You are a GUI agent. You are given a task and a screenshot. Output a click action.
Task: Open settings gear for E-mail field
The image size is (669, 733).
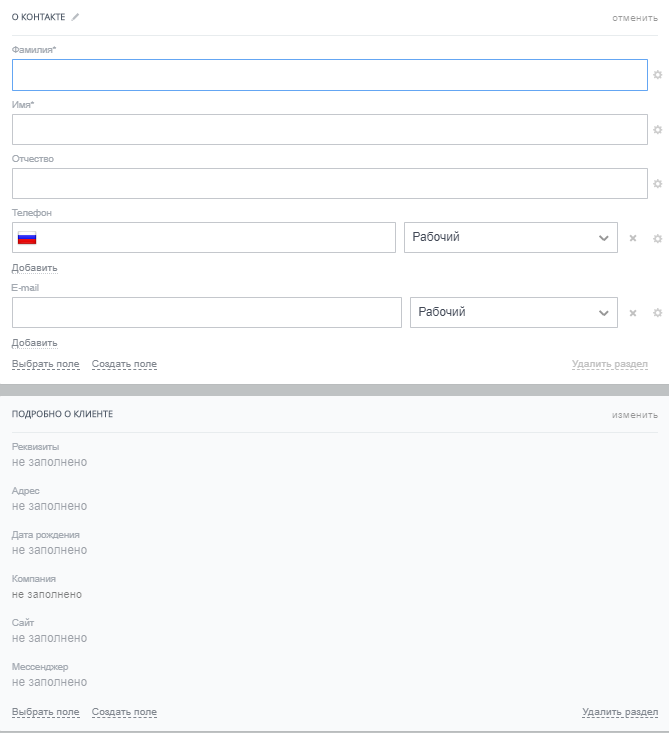pyautogui.click(x=657, y=313)
